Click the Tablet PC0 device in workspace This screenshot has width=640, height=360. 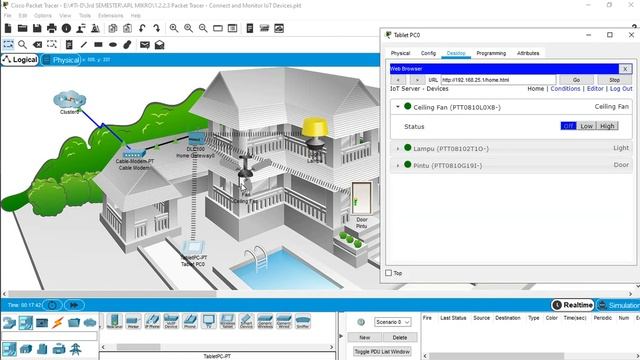pos(193,248)
